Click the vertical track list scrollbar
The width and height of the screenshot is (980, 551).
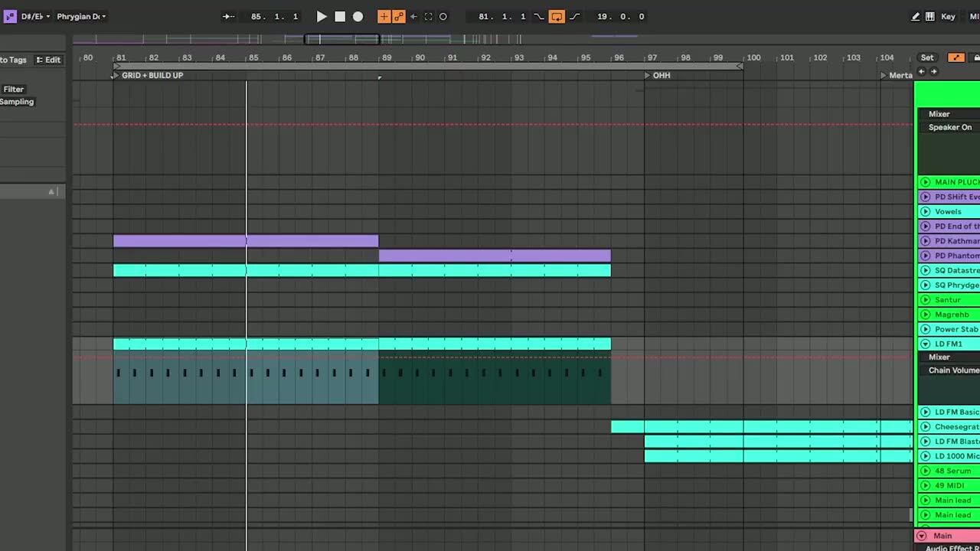(911, 517)
